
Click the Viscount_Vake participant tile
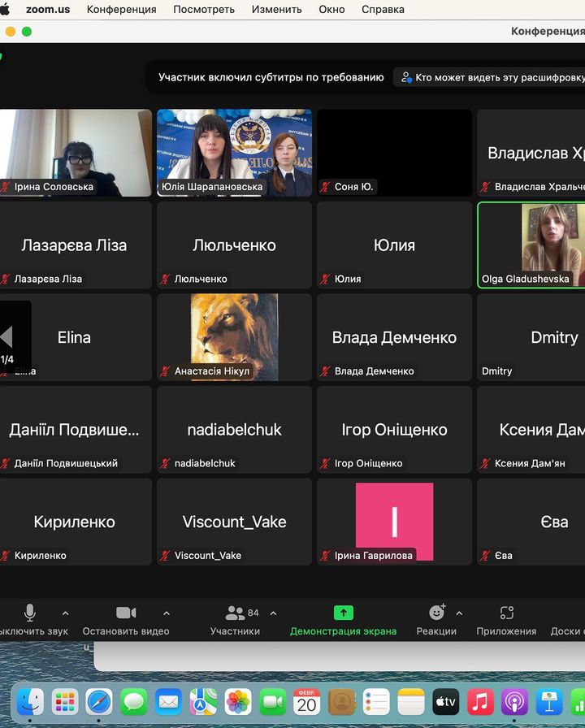pyautogui.click(x=235, y=522)
